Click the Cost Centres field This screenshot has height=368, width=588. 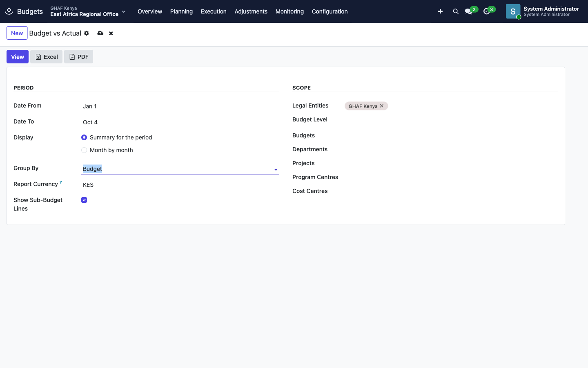tap(451, 191)
